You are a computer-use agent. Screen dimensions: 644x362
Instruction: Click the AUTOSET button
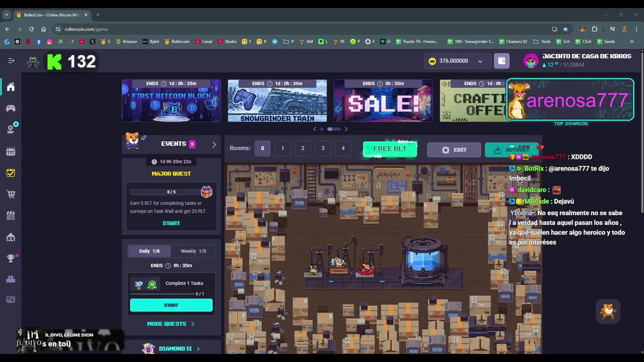pos(512,150)
